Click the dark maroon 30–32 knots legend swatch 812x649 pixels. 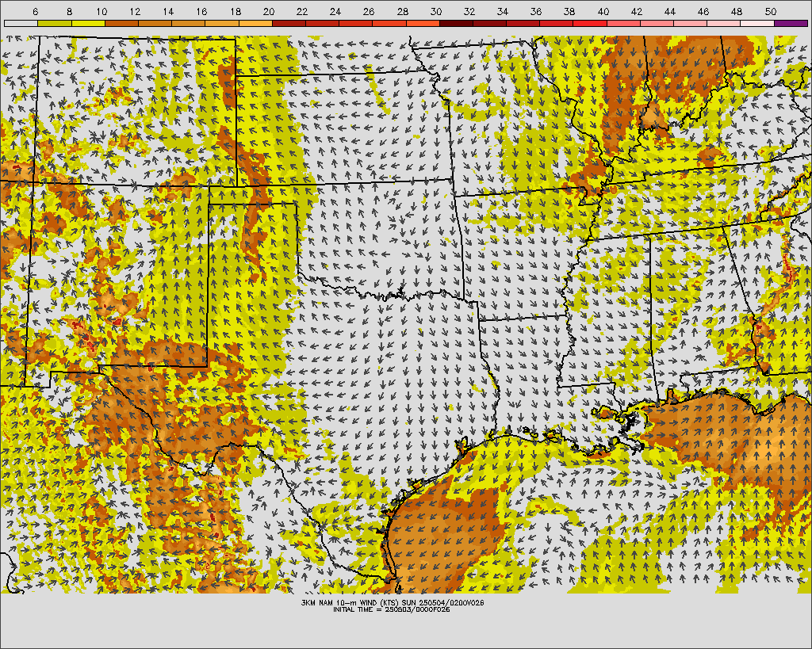456,23
